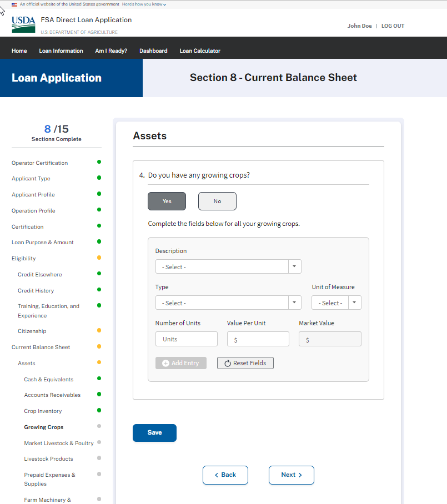This screenshot has height=504, width=447.
Task: Open the Description dropdown
Action: (x=228, y=267)
